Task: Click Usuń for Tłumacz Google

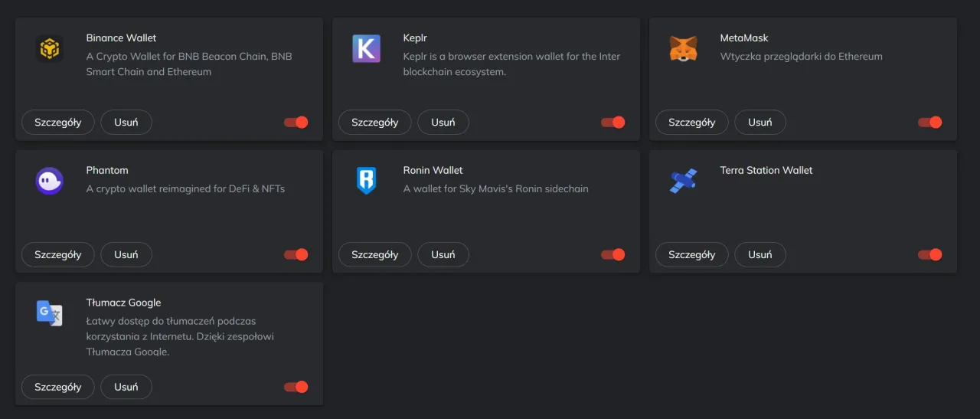Action: pyautogui.click(x=126, y=387)
